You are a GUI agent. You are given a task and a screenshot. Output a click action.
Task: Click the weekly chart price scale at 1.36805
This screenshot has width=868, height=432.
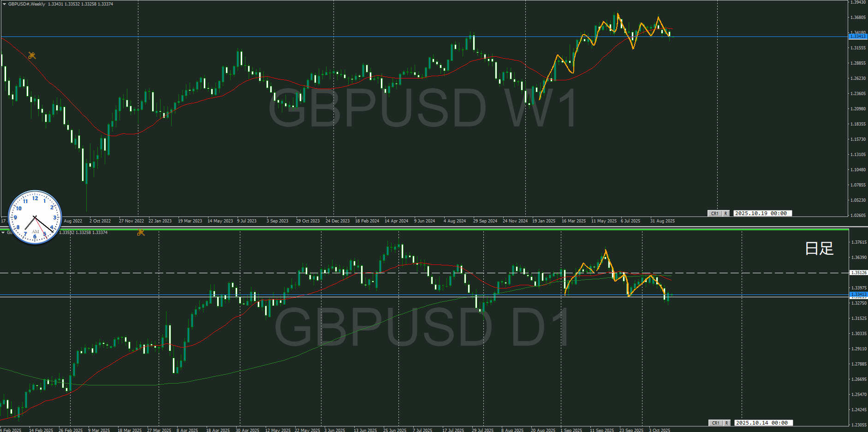pos(858,18)
